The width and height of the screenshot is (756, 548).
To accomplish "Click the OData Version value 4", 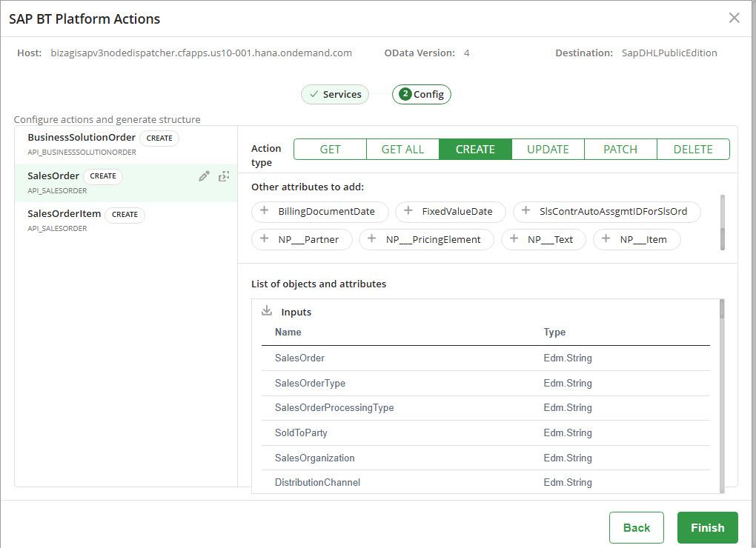I will 467,53.
